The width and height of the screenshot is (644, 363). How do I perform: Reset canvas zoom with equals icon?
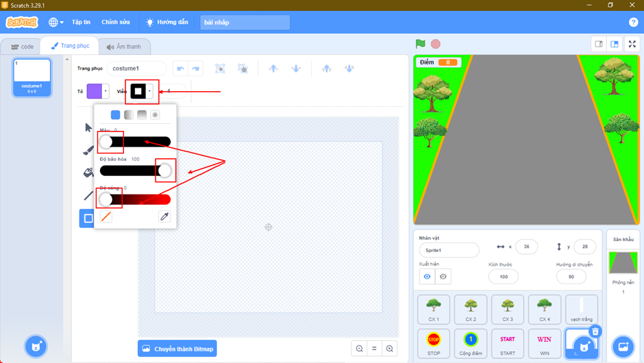pyautogui.click(x=374, y=349)
